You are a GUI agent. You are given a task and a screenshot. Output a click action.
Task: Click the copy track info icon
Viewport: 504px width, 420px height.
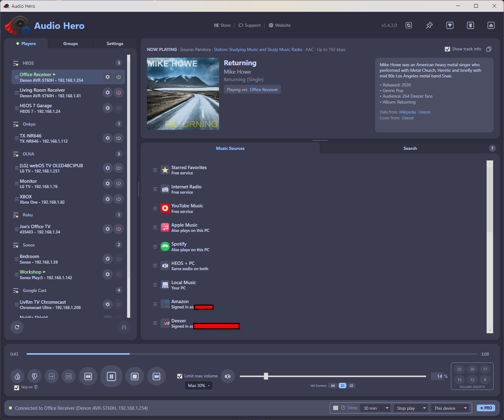coord(489,49)
